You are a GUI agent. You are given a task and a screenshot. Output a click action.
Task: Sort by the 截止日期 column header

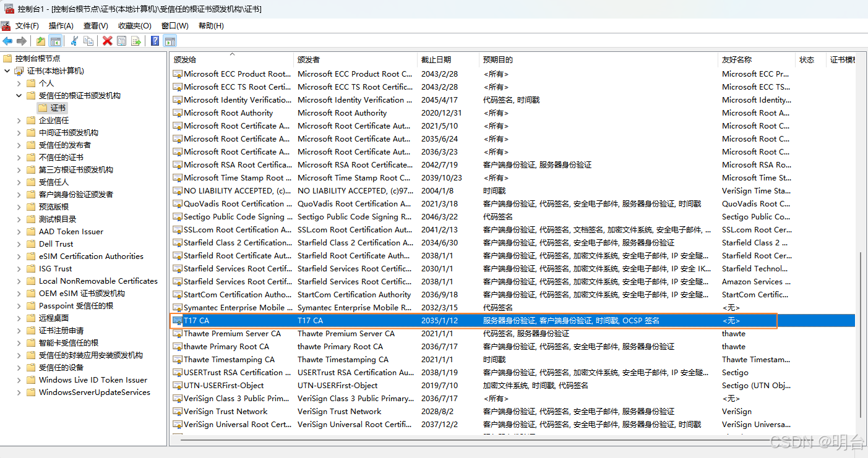pyautogui.click(x=449, y=60)
